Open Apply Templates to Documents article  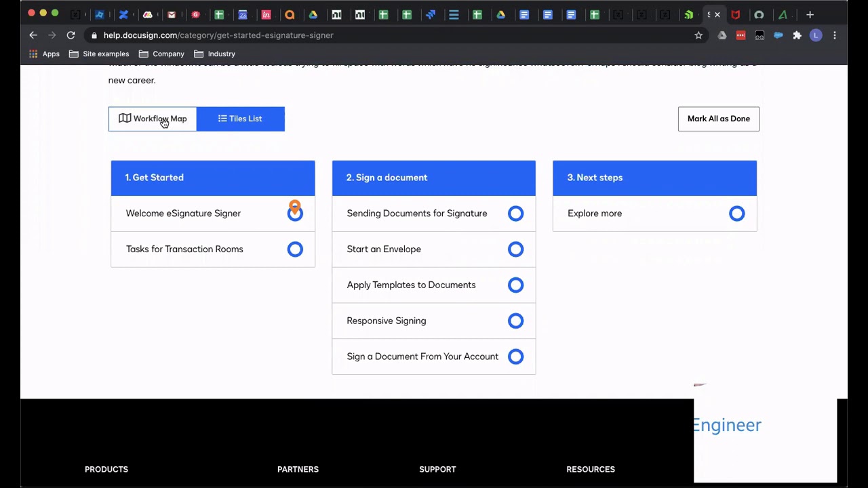[x=411, y=285]
